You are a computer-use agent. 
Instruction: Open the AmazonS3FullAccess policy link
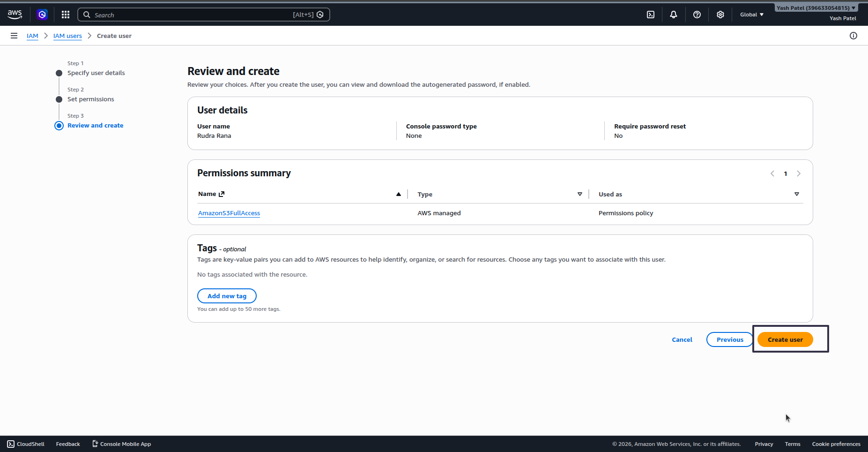point(229,213)
